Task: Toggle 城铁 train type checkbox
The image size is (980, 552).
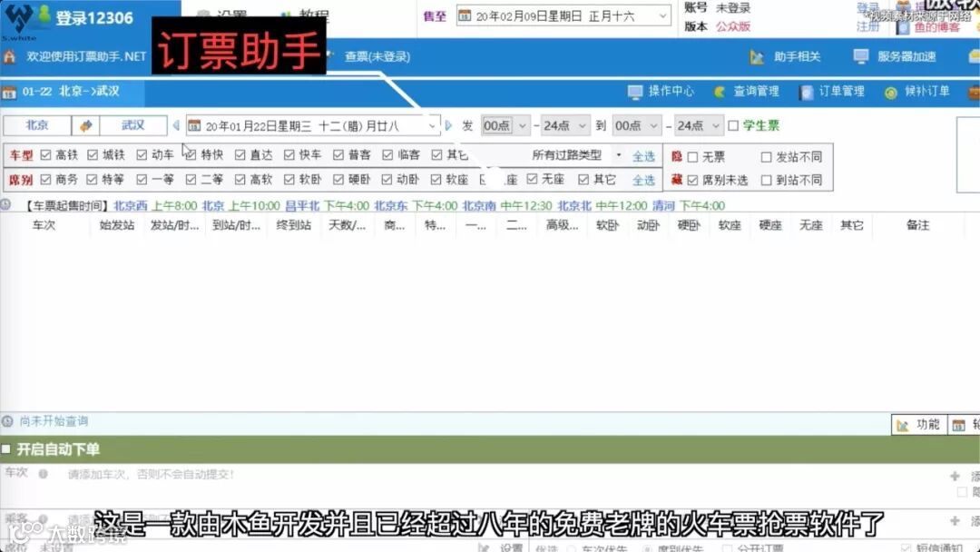Action: pyautogui.click(x=93, y=154)
